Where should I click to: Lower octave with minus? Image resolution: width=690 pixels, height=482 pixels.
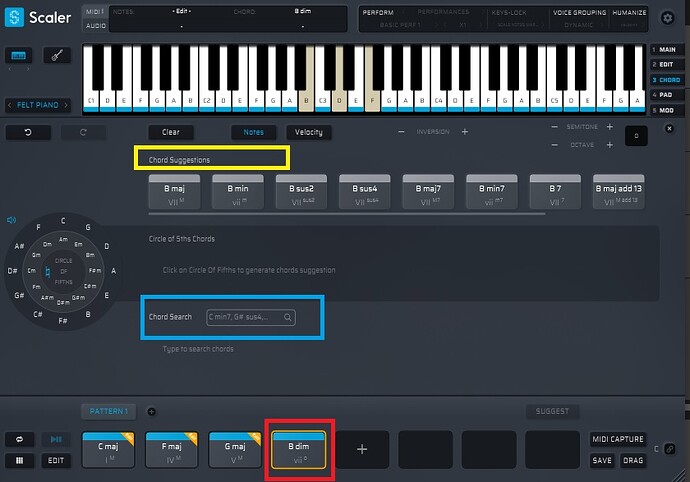pyautogui.click(x=554, y=145)
